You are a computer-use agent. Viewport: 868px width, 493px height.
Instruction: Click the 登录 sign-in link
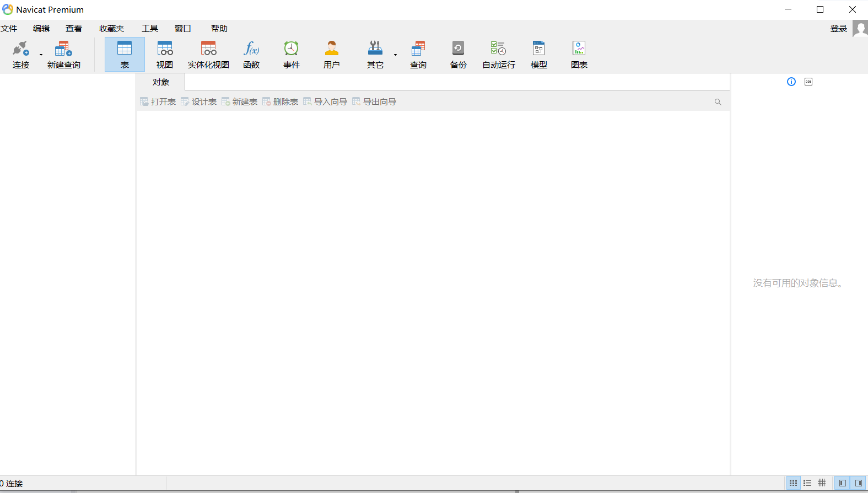click(x=839, y=28)
